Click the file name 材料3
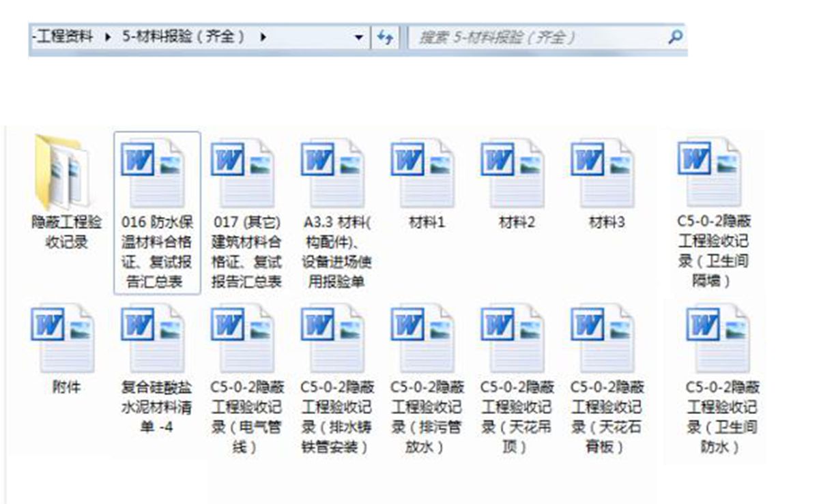 pyautogui.click(x=607, y=222)
